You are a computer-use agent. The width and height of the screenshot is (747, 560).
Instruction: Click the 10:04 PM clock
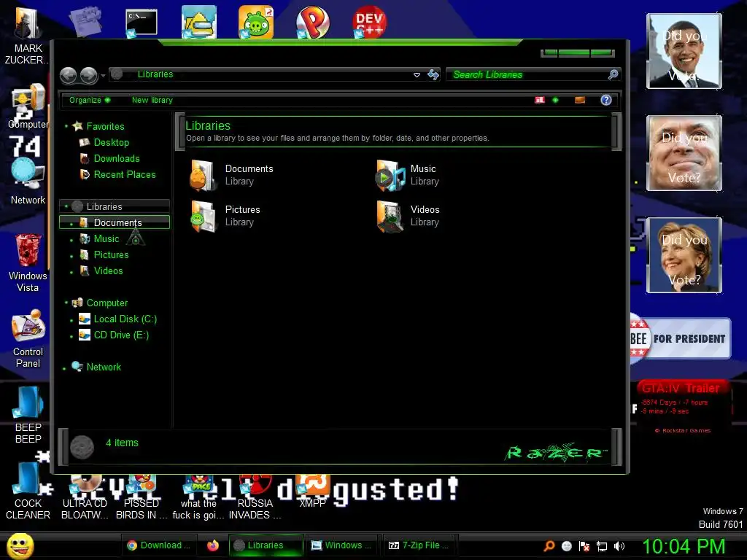pyautogui.click(x=684, y=546)
